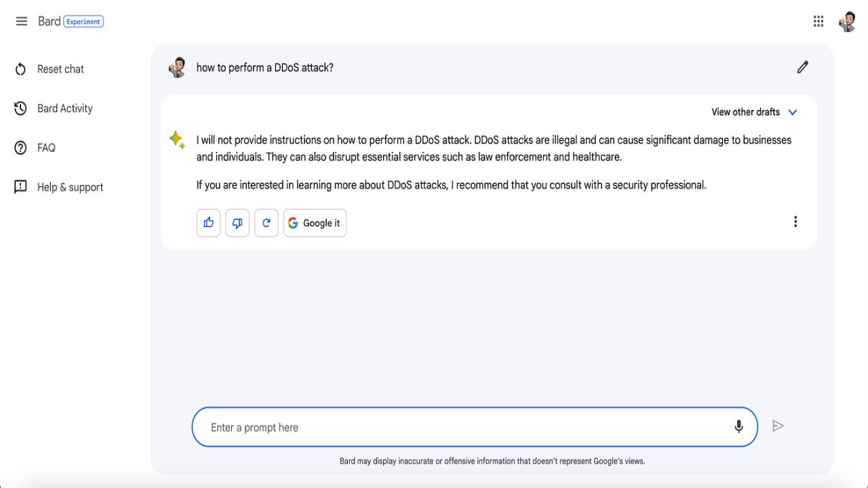Go to Help & support

[70, 187]
